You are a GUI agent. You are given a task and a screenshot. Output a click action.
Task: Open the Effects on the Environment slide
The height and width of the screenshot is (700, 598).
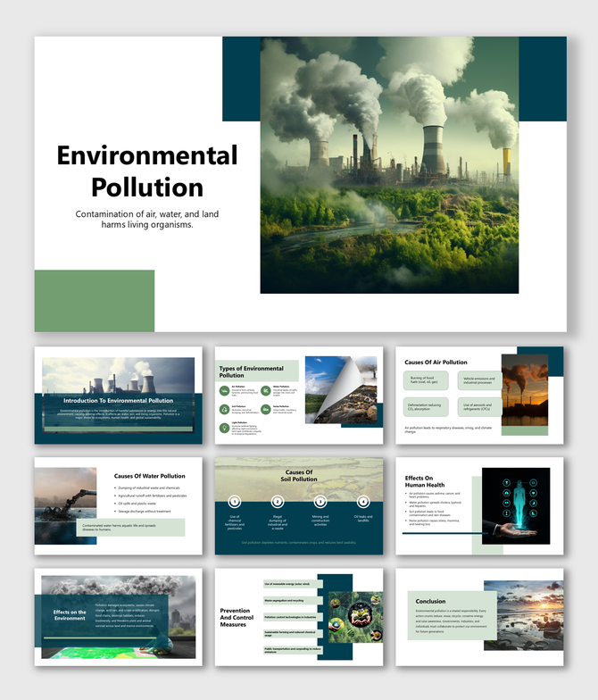pyautogui.click(x=118, y=617)
